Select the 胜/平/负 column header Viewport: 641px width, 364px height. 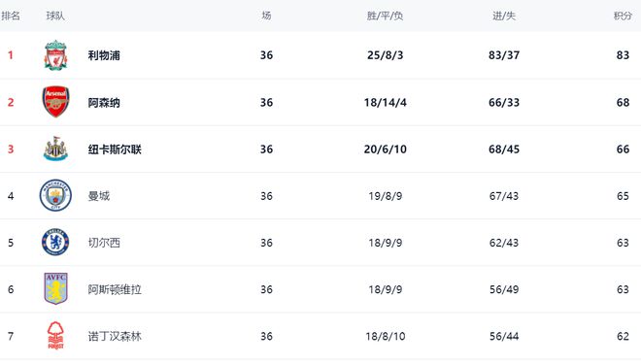coord(385,16)
